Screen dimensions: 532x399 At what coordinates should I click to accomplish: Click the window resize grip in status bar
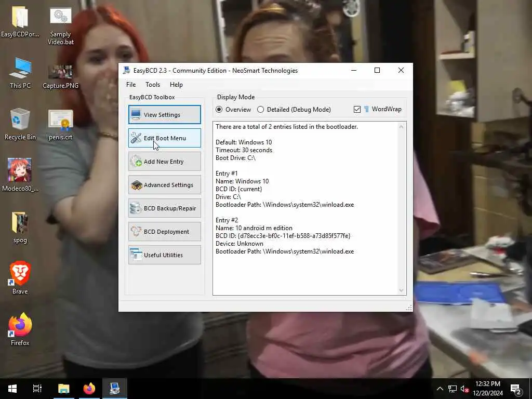tap(409, 308)
